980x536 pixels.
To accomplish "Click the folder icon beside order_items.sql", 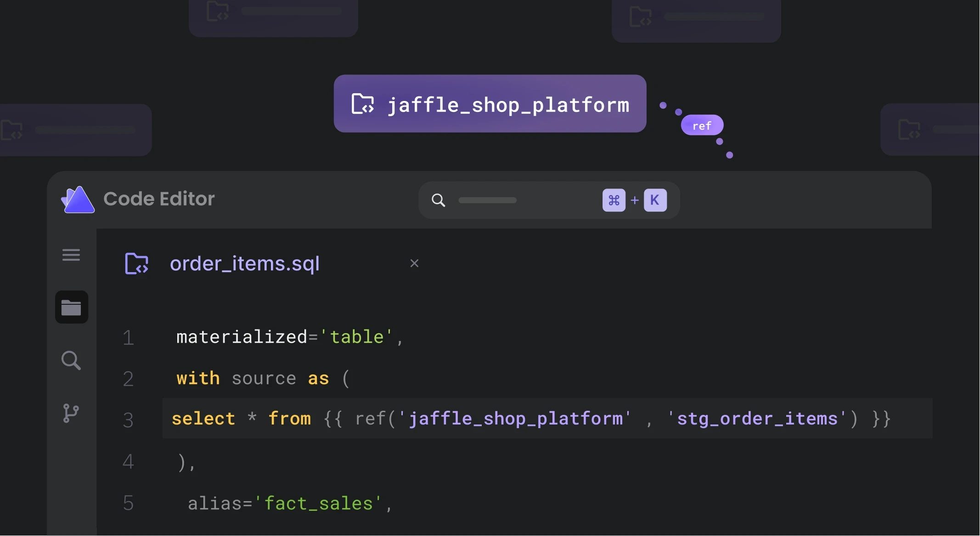I will [137, 263].
